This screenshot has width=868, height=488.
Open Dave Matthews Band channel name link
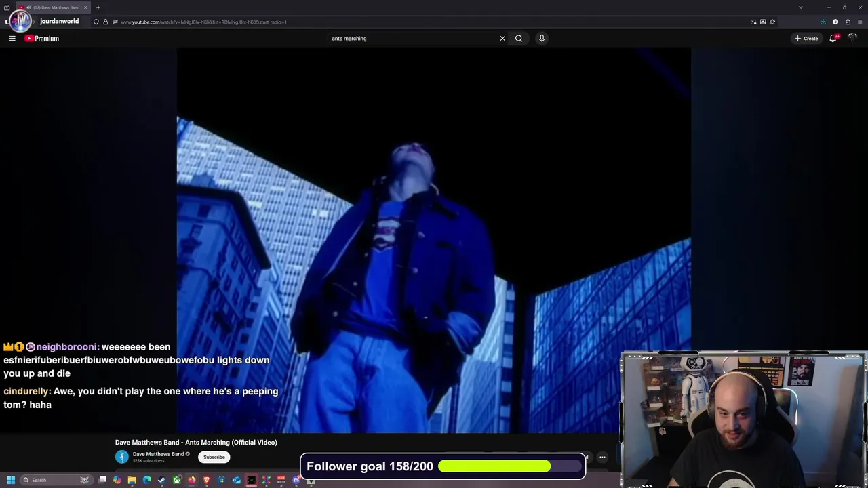click(158, 454)
